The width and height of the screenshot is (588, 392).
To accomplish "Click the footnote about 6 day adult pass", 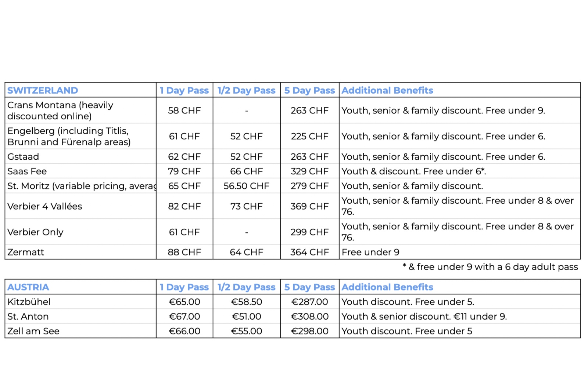I will (x=490, y=267).
